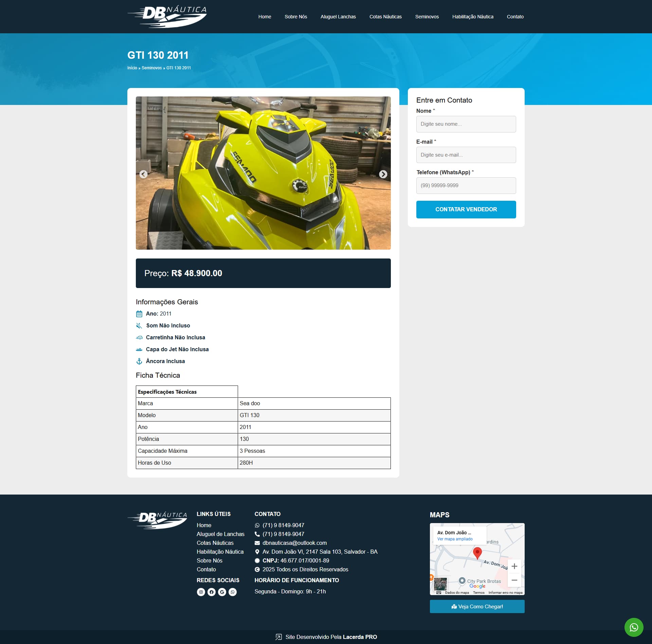
Task: Focus the Nome input field
Action: (466, 124)
